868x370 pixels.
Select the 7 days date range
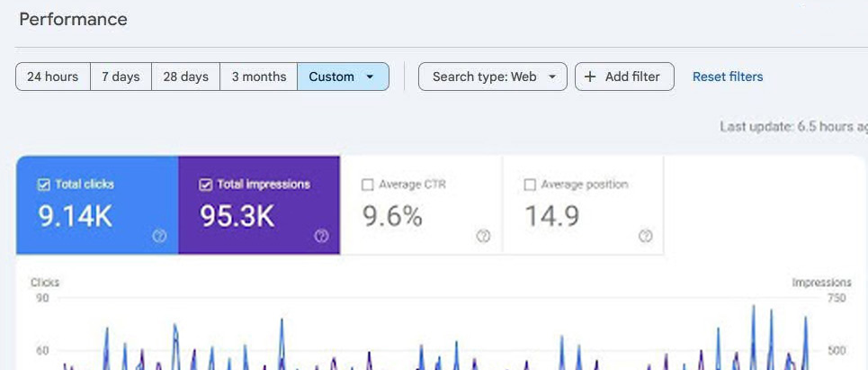[121, 77]
